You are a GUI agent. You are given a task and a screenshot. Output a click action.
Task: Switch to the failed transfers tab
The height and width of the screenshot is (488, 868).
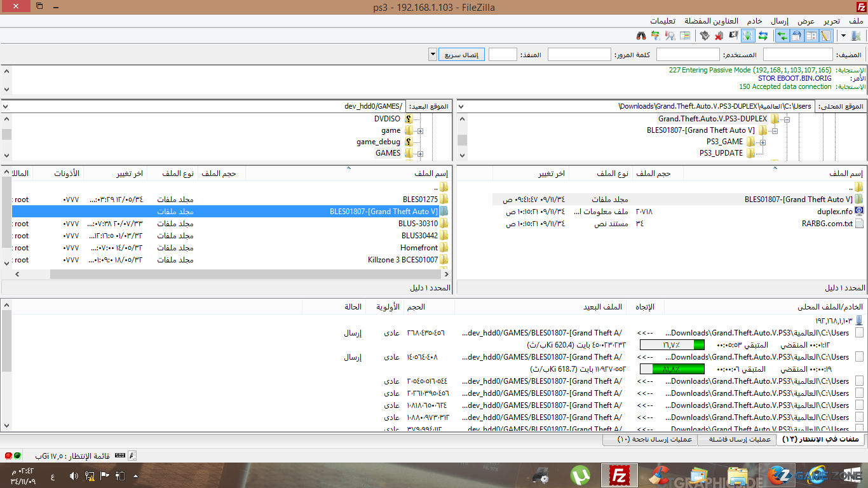(736, 440)
